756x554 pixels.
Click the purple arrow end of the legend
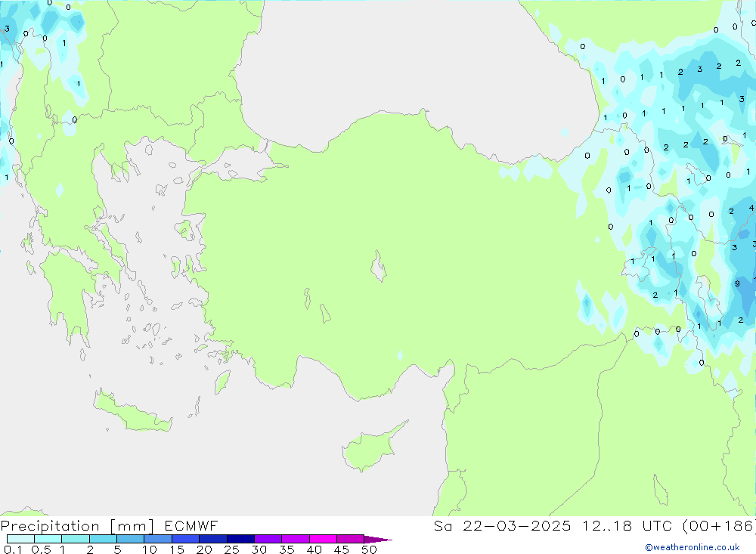coord(377,540)
